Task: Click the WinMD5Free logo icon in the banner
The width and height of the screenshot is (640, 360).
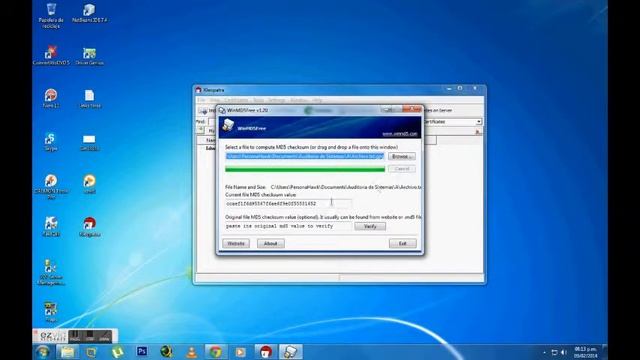Action: coord(228,125)
